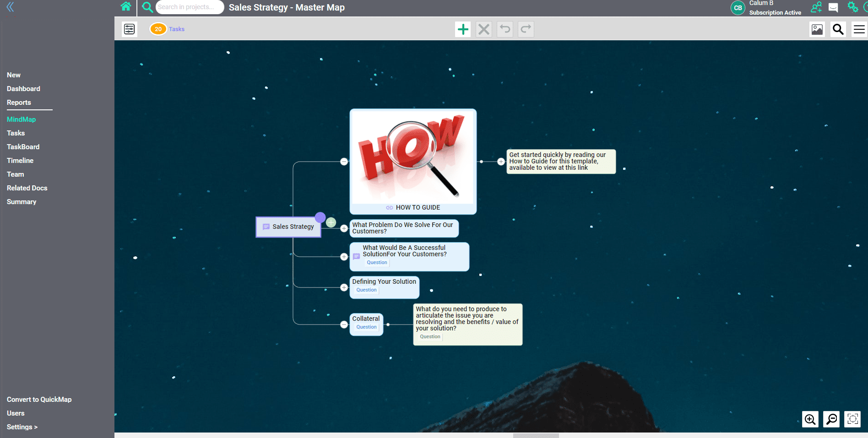Open the TaskBoard view in sidebar

point(23,147)
